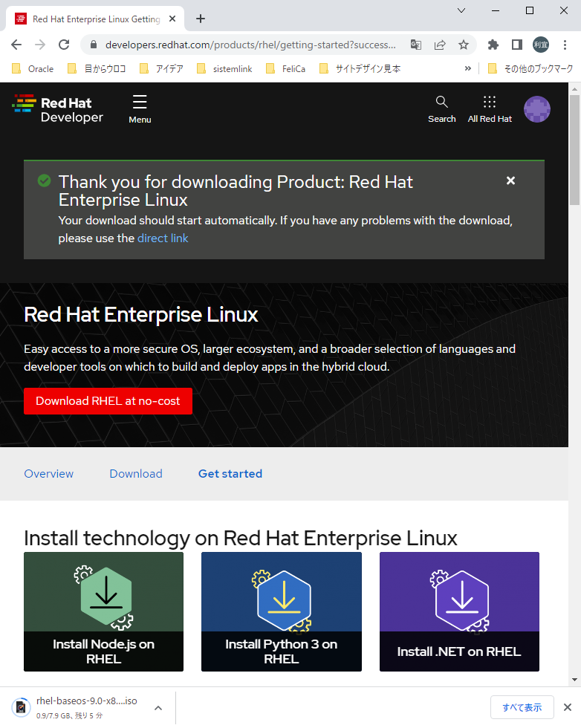
Task: Switch to the Get started tab
Action: [230, 474]
